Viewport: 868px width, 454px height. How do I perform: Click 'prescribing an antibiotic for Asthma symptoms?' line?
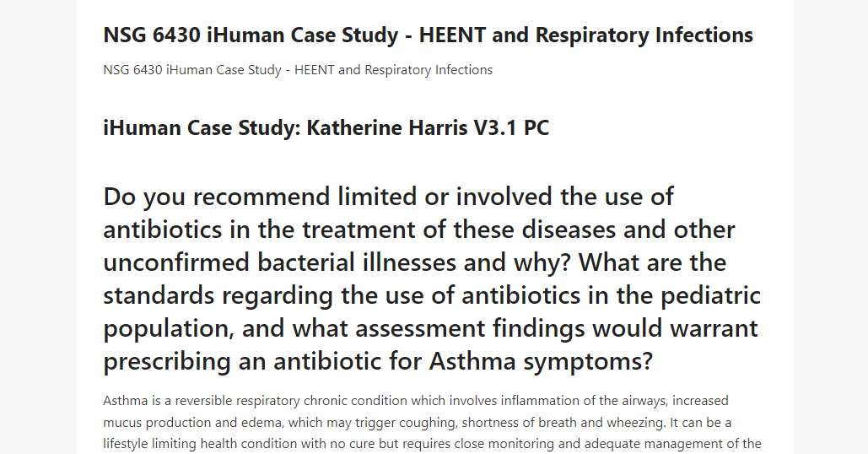[378, 361]
